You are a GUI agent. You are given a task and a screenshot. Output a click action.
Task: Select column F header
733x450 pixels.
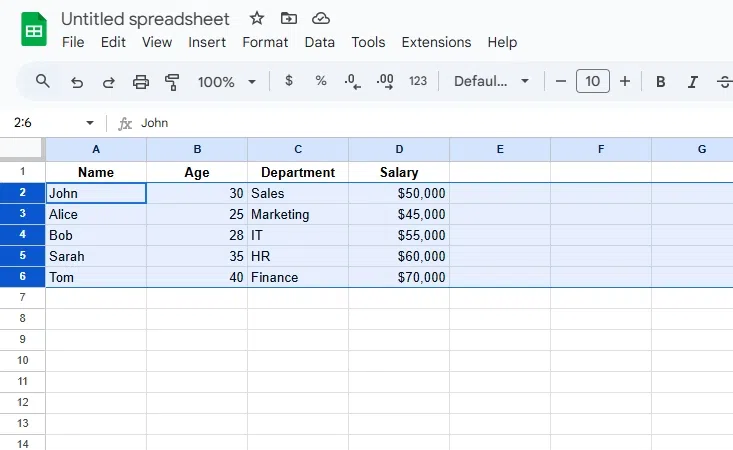(601, 149)
